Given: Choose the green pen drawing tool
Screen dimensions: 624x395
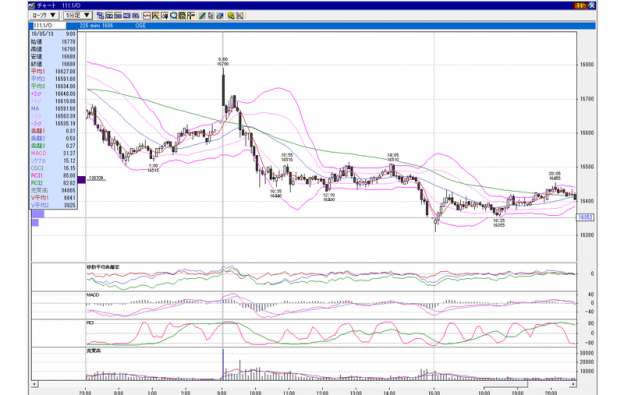Looking at the screenshot, I should tap(202, 16).
